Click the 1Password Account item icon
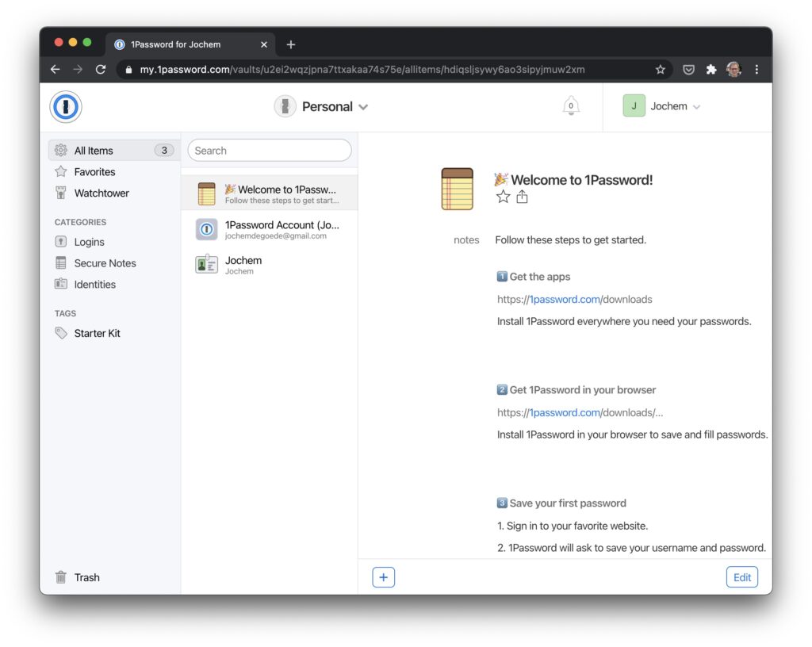Screen dimensions: 812x647 point(206,229)
